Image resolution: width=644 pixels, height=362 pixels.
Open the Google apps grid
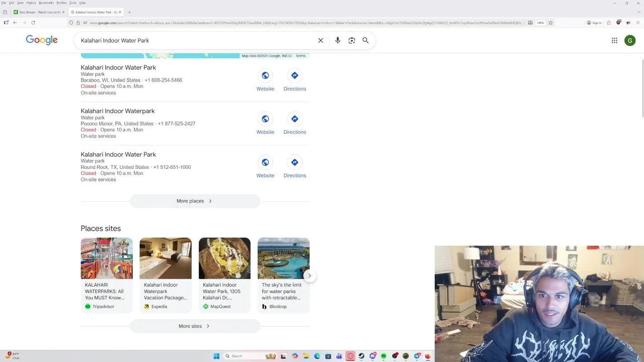(x=614, y=40)
